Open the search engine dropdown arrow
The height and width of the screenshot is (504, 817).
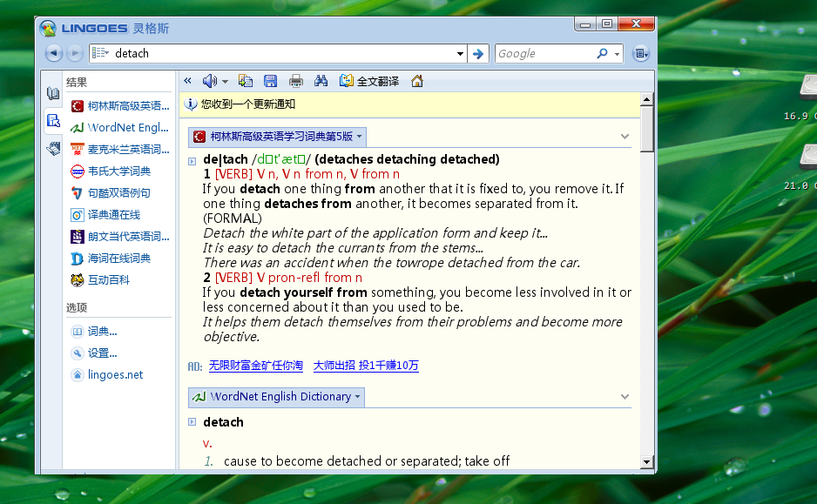617,54
